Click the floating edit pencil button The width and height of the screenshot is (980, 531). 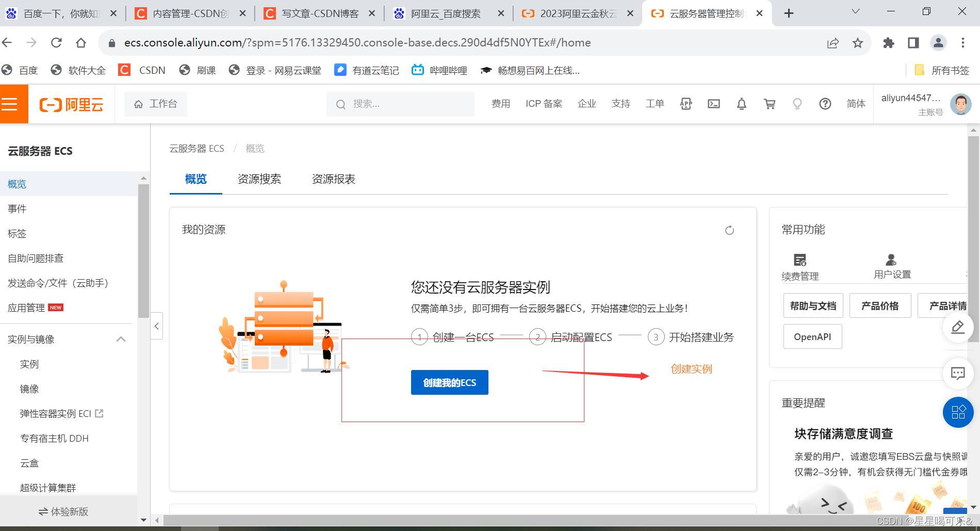click(x=958, y=327)
